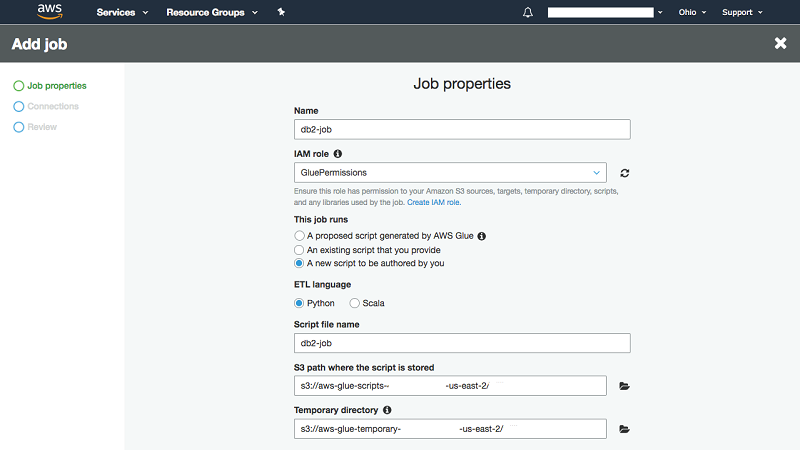The width and height of the screenshot is (800, 450).
Task: Go to the Job properties step
Action: click(56, 86)
